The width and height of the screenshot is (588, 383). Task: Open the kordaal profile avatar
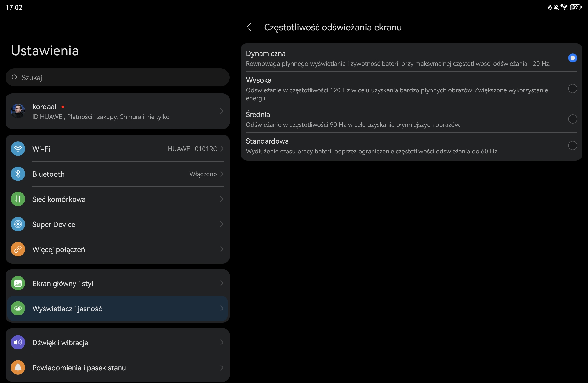(x=18, y=111)
